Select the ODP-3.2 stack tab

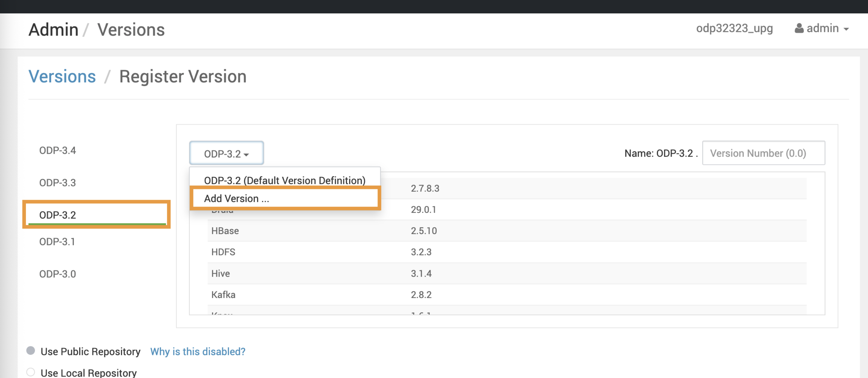tap(58, 215)
